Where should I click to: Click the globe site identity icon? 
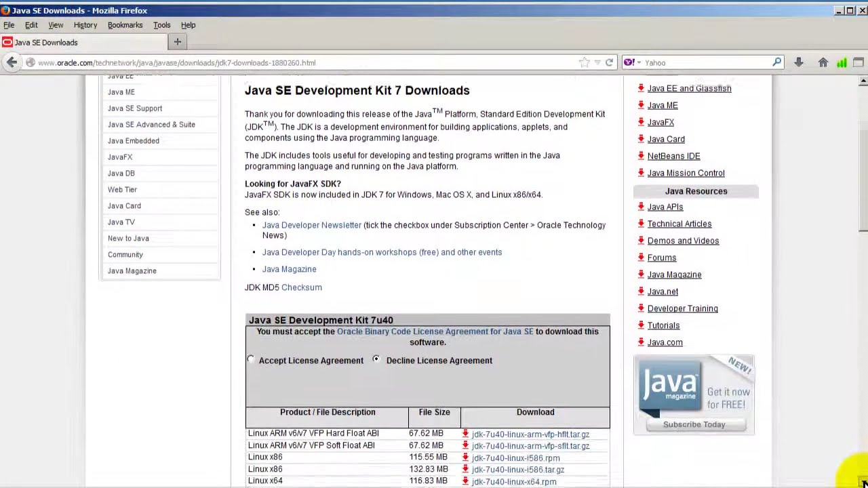click(31, 62)
